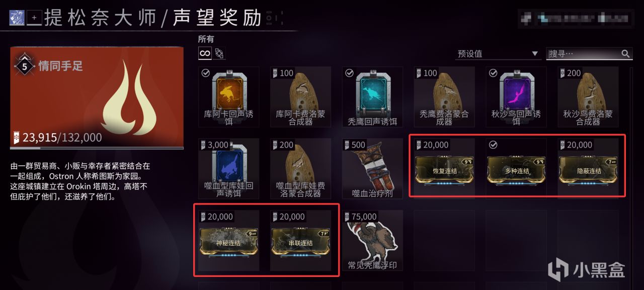Select the 秋沙鸟费洛蒙合成器 item

pos(588,97)
